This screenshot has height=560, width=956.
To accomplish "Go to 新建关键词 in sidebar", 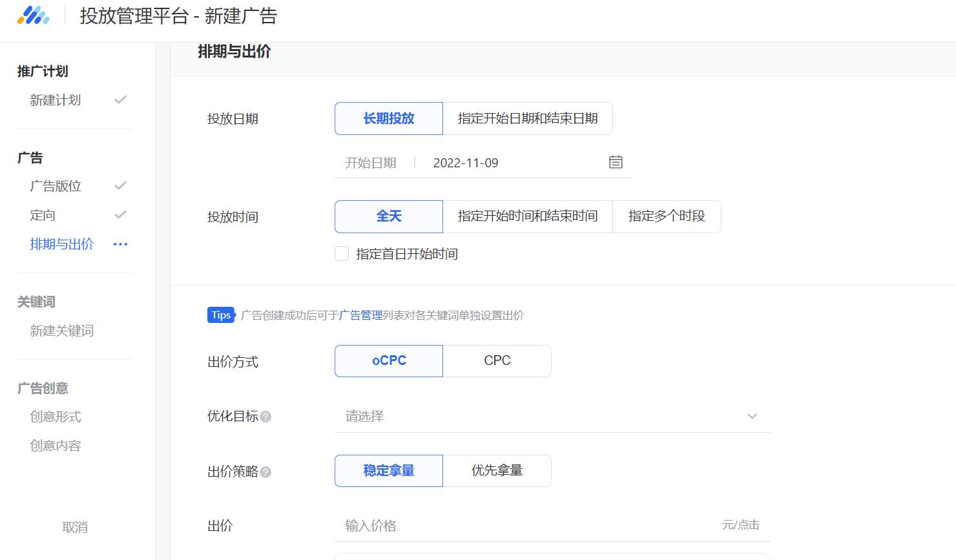I will (x=62, y=331).
